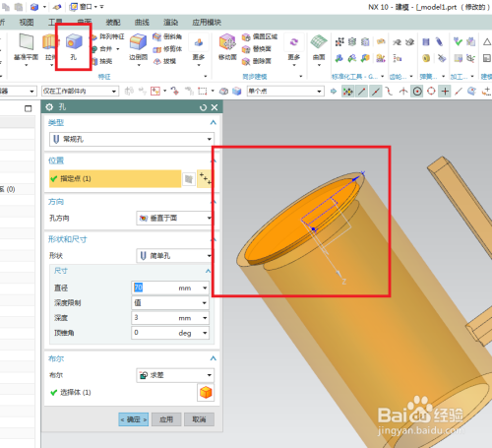Select the 基准平面 datum plane tool
The width and height of the screenshot is (492, 448).
(26, 47)
